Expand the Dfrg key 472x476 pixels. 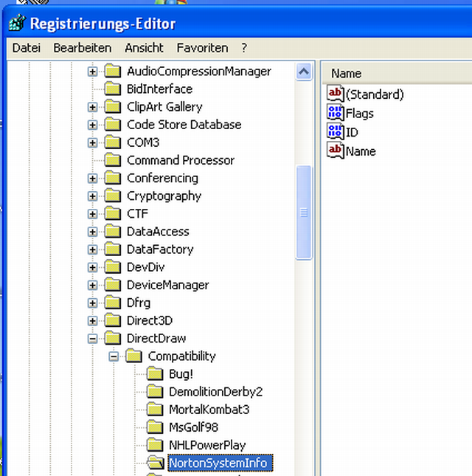coord(92,303)
